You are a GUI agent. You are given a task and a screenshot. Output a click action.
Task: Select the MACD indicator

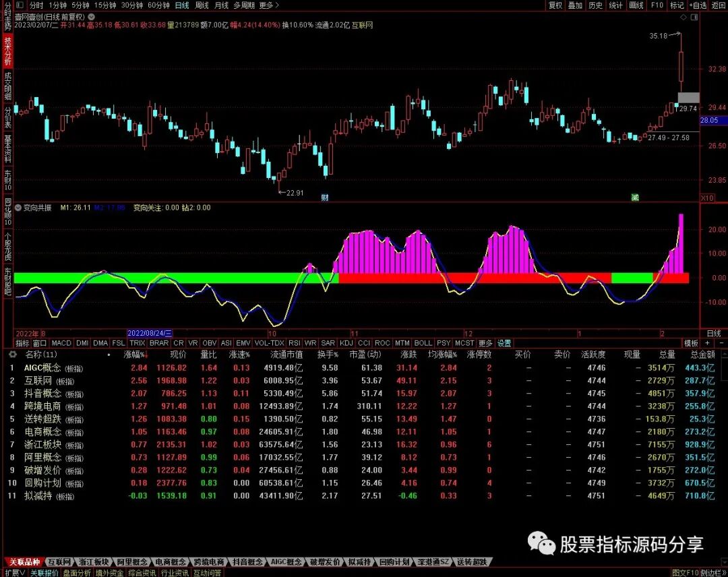click(61, 343)
